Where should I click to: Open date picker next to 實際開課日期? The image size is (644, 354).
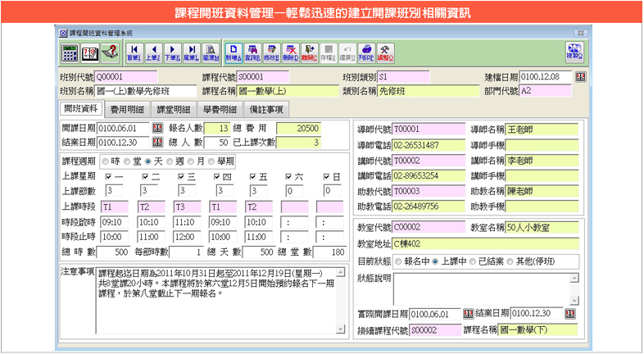tap(468, 314)
